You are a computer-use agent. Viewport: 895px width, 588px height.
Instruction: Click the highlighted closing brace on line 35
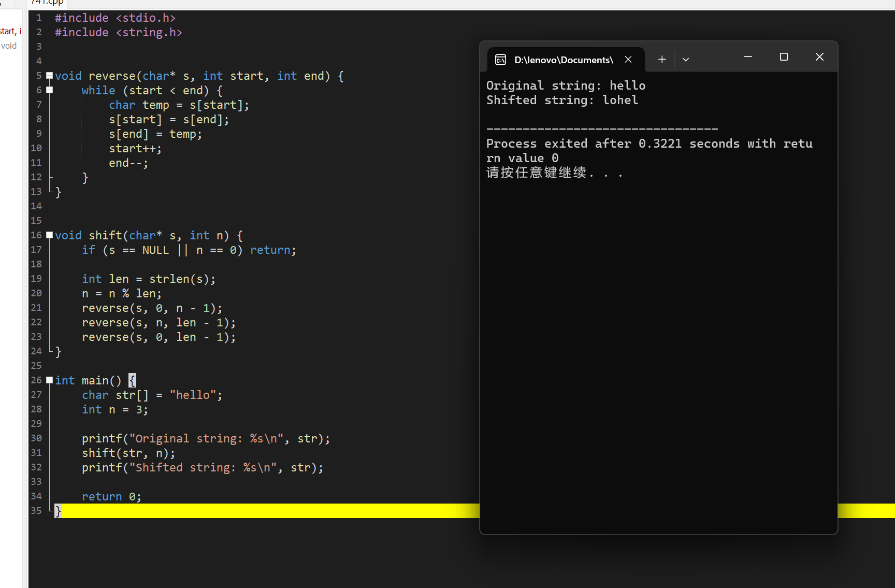coord(58,511)
